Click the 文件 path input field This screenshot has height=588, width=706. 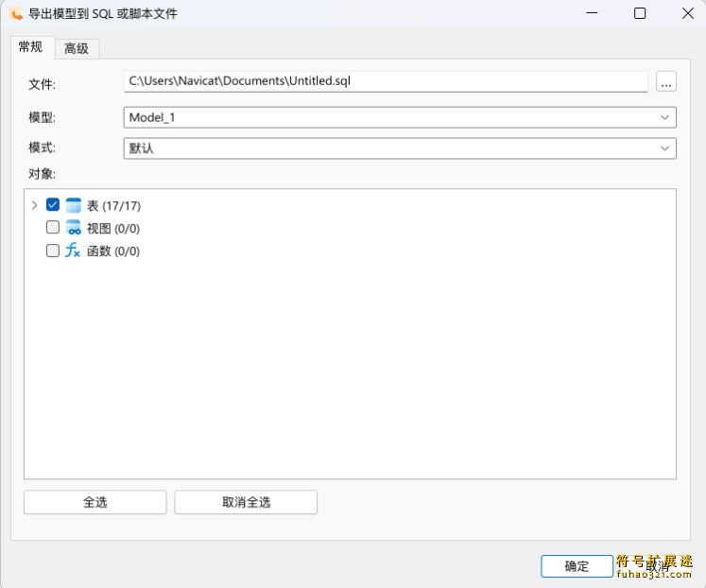[x=386, y=81]
